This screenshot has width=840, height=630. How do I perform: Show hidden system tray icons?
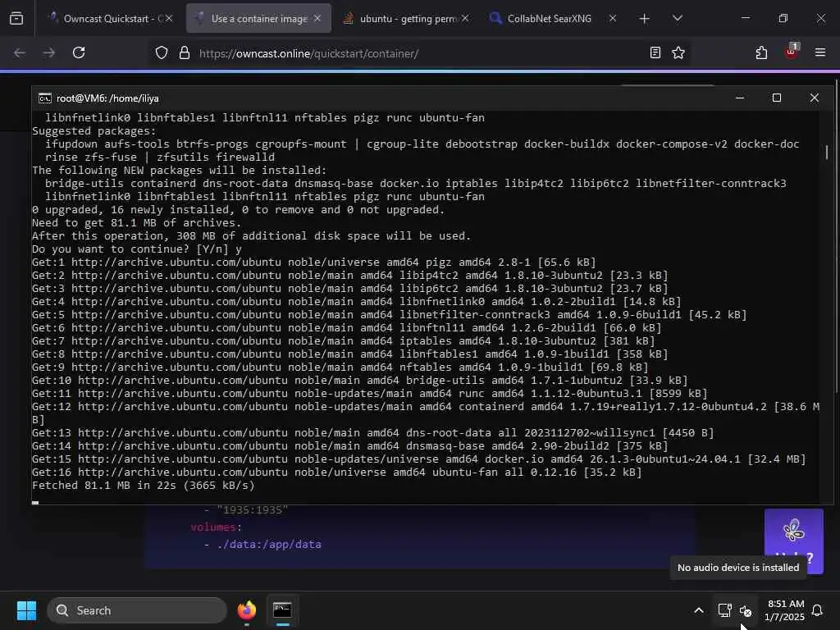[x=699, y=610]
